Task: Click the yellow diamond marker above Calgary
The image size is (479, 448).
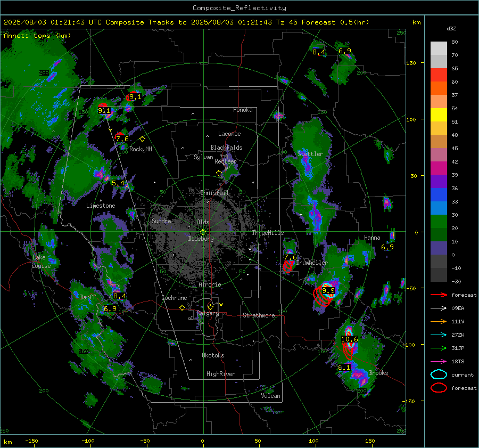Action: [210, 307]
